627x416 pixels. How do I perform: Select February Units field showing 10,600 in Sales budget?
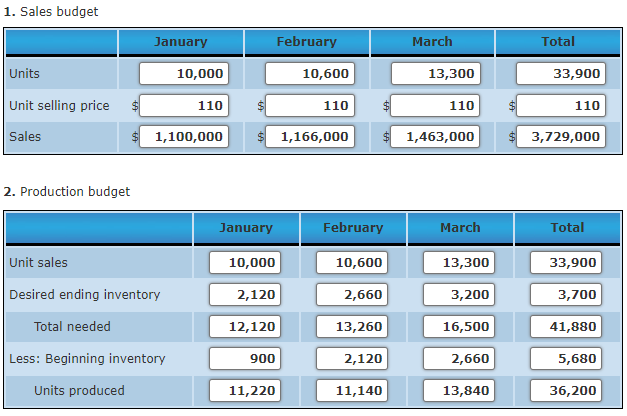pos(310,74)
